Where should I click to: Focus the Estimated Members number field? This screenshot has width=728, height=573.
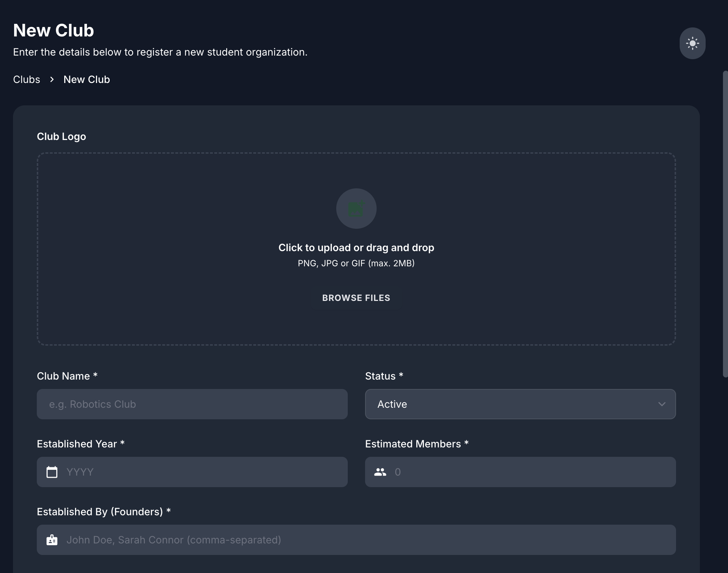530,472
